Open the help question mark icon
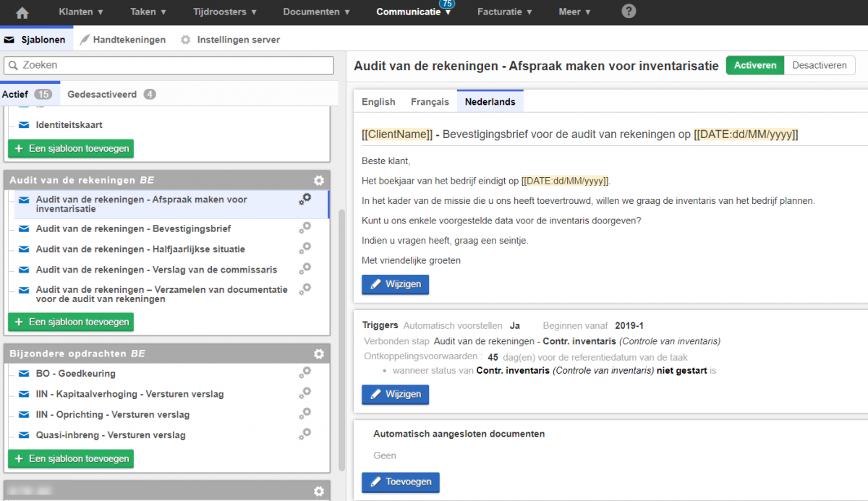This screenshot has width=868, height=501. click(x=629, y=12)
